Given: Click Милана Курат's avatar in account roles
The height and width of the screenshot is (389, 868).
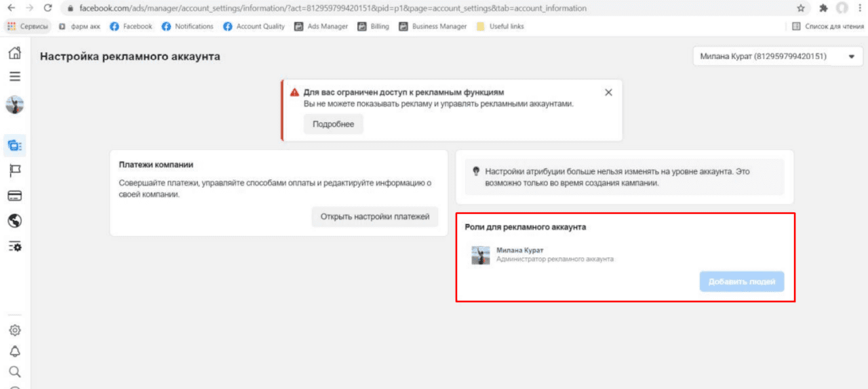Looking at the screenshot, I should click(x=481, y=255).
